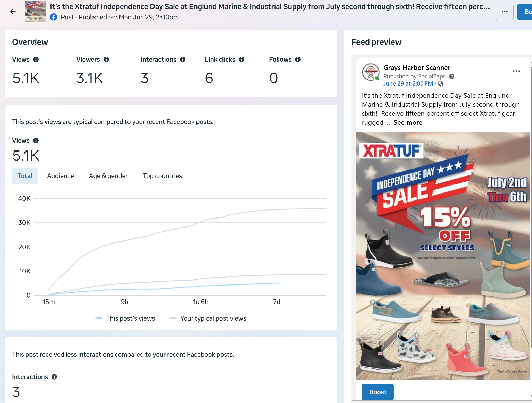The height and width of the screenshot is (403, 532).
Task: Click the info icon beside bottom Interactions heading
Action: pos(54,377)
